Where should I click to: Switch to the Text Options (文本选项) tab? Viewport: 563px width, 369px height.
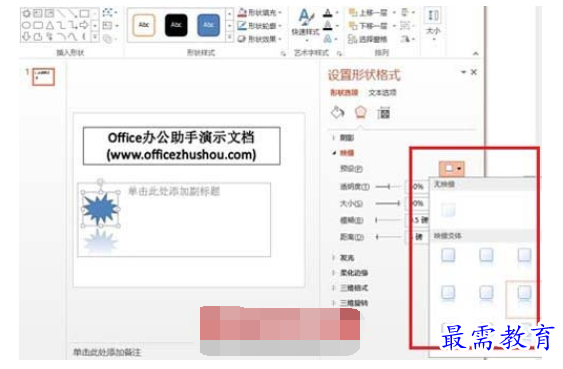[x=382, y=93]
